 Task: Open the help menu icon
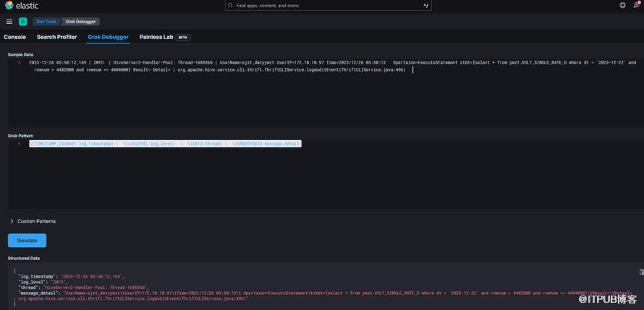pos(622,5)
